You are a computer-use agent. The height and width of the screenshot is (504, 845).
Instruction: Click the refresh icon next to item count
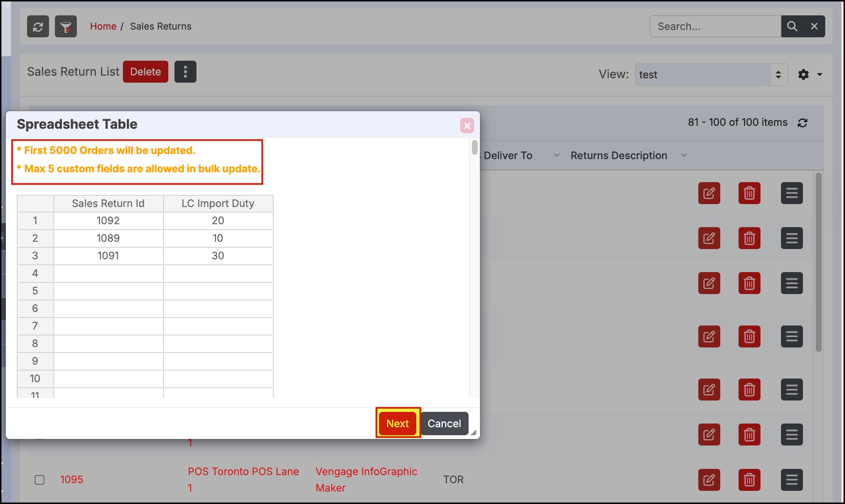tap(803, 123)
